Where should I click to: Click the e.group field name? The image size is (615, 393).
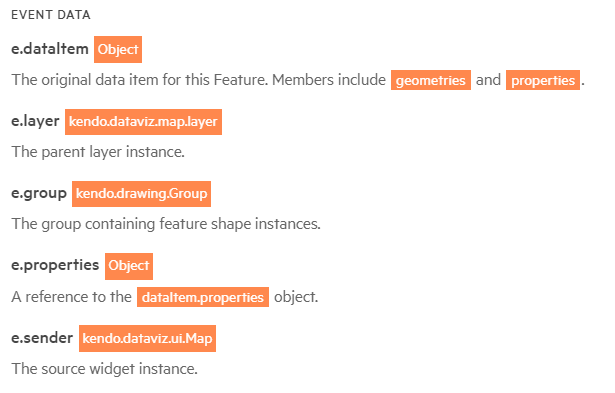pyautogui.click(x=39, y=193)
